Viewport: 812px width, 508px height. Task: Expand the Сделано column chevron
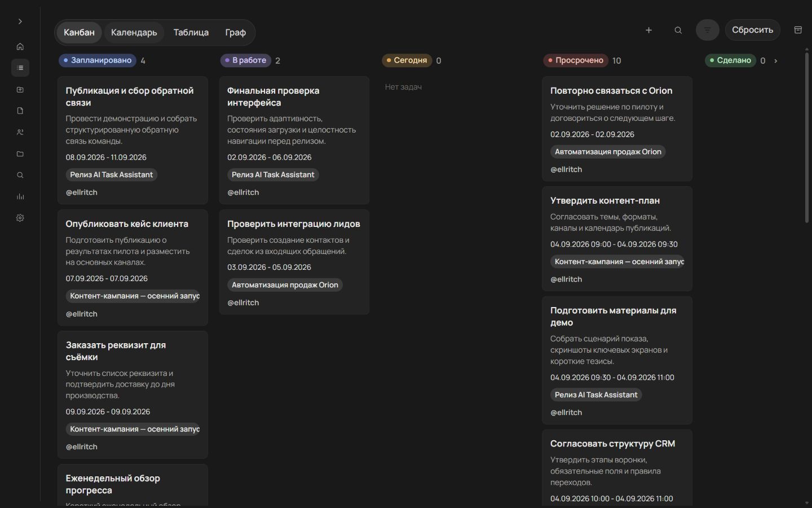coord(776,60)
